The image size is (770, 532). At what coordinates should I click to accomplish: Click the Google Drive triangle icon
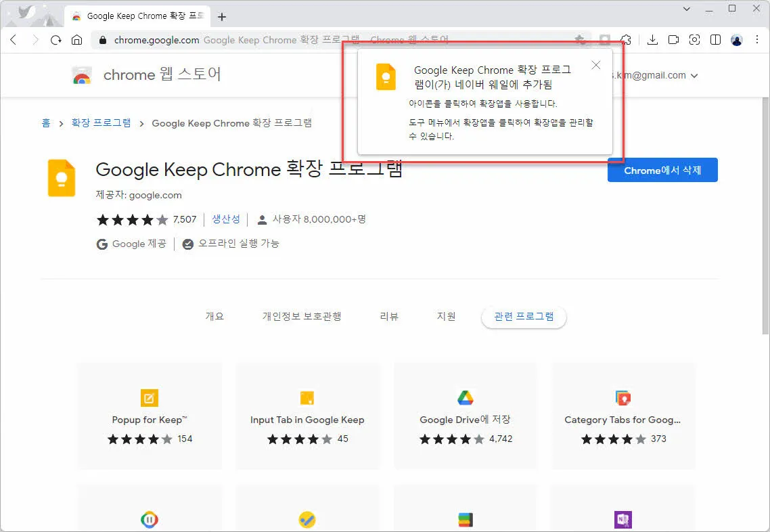tap(466, 398)
